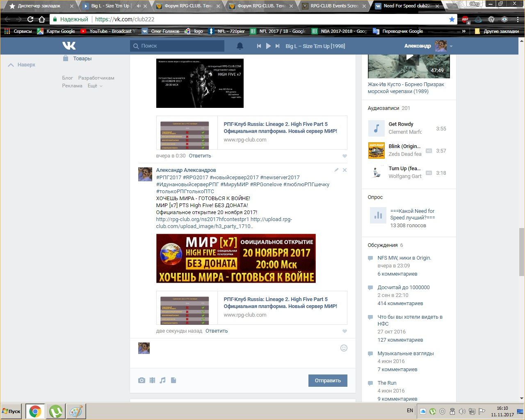Open the #РПГ2017 hashtag

[169, 178]
